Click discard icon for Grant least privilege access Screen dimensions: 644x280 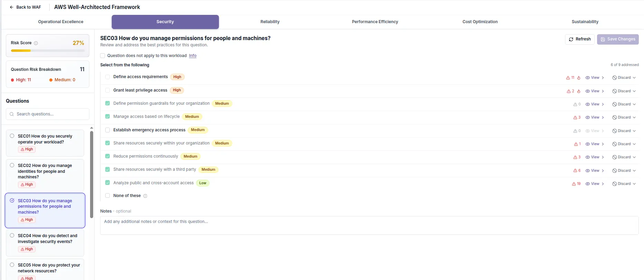[x=614, y=91]
